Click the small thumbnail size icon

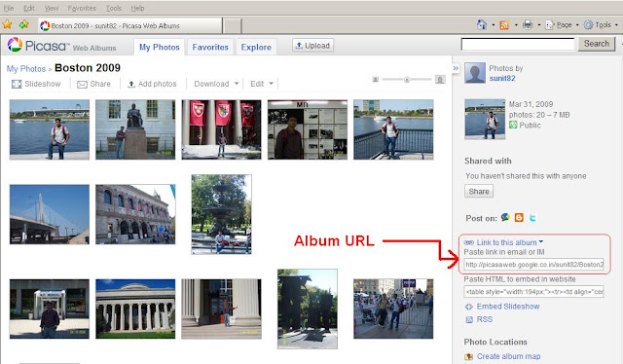(x=375, y=80)
